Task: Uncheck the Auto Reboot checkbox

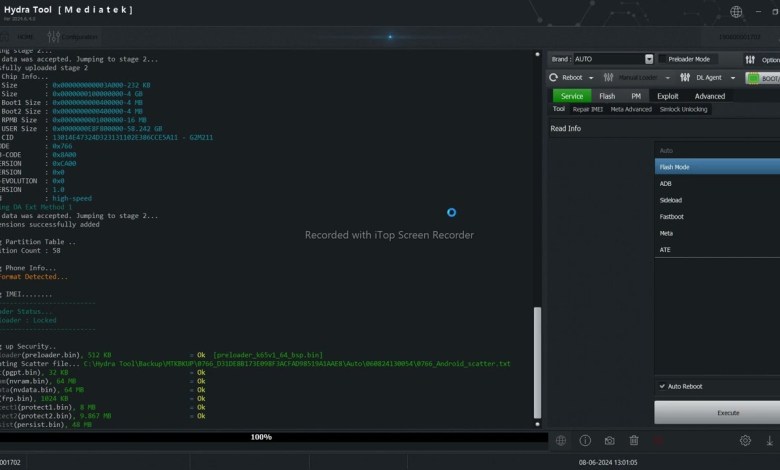Action: pyautogui.click(x=662, y=386)
